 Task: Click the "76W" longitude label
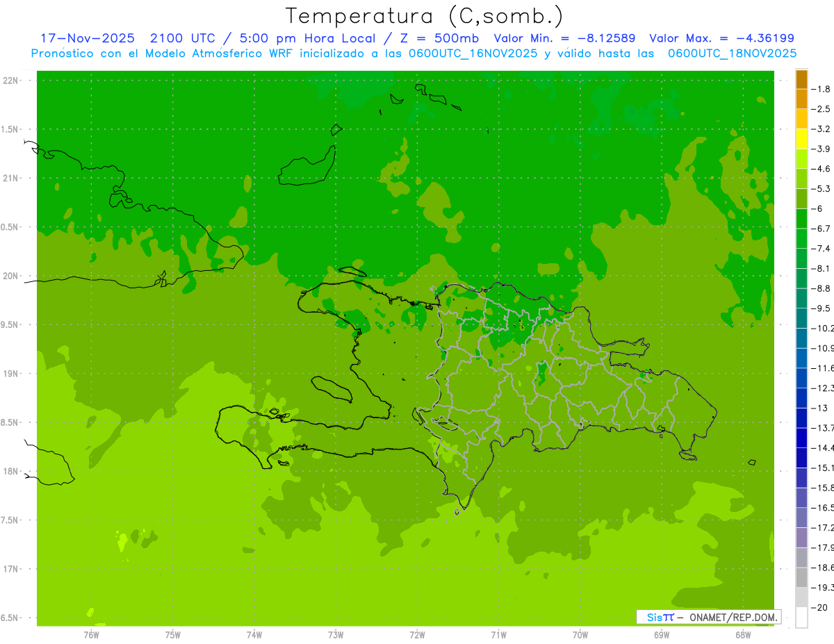tap(91, 635)
